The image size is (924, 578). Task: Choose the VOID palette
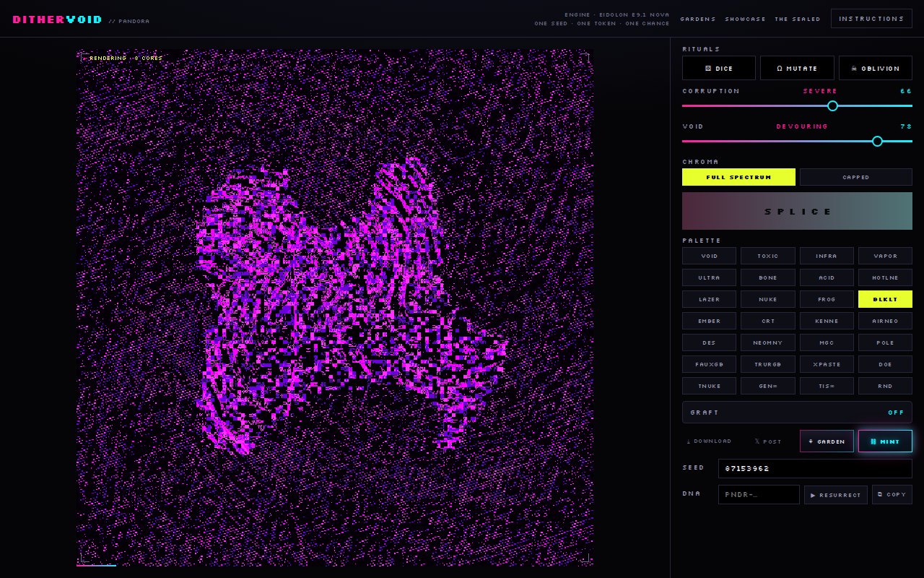[x=710, y=256]
